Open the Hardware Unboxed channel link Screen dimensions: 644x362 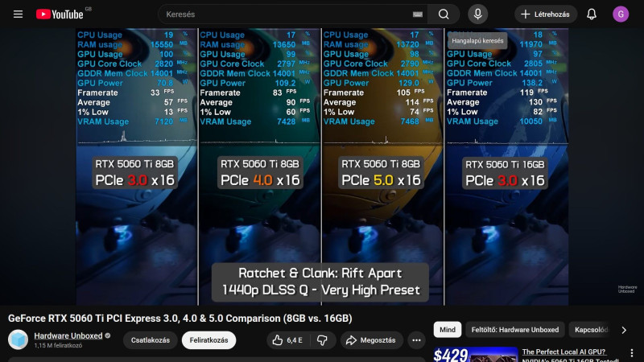coord(68,335)
